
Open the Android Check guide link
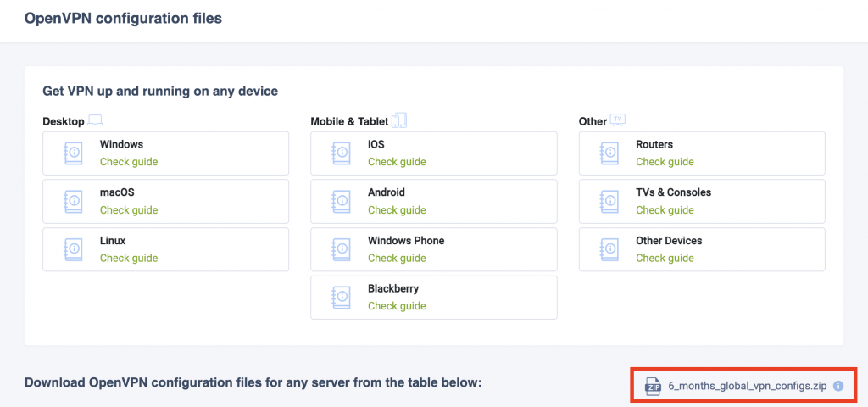(397, 210)
